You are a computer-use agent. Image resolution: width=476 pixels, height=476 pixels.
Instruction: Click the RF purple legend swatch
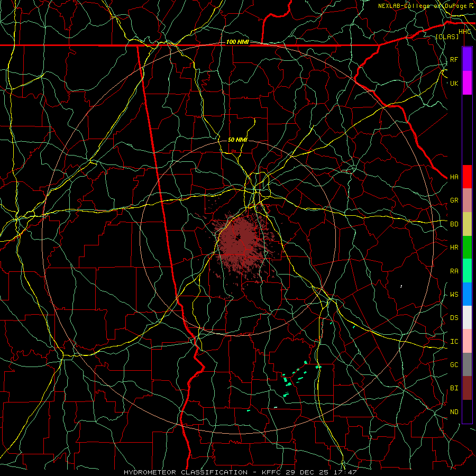467,59
